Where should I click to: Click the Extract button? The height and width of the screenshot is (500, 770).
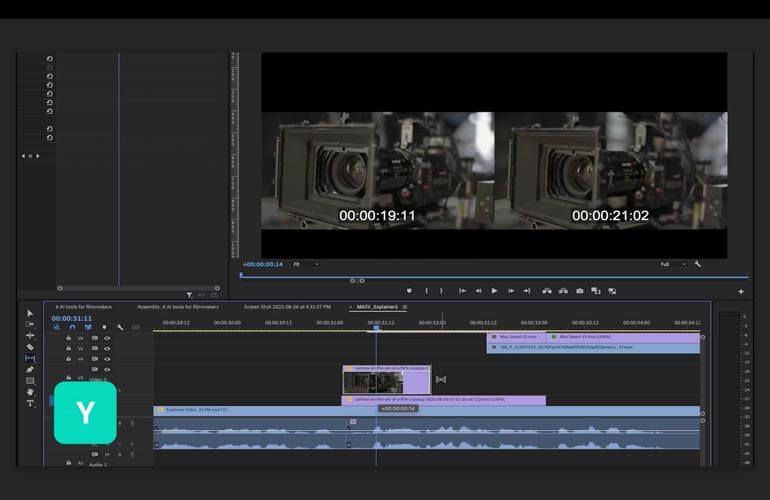point(563,291)
